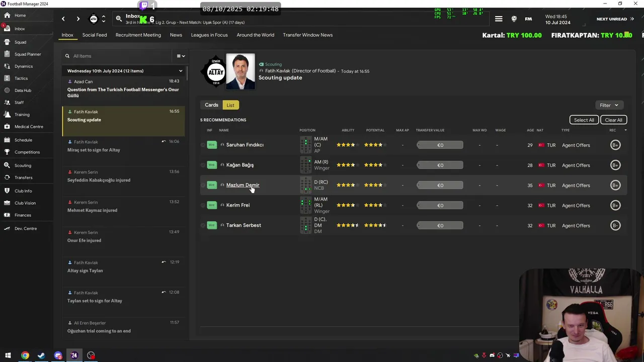Viewport: 644px width, 362px height.
Task: Navigate forward with right arrow
Action: click(x=78, y=19)
